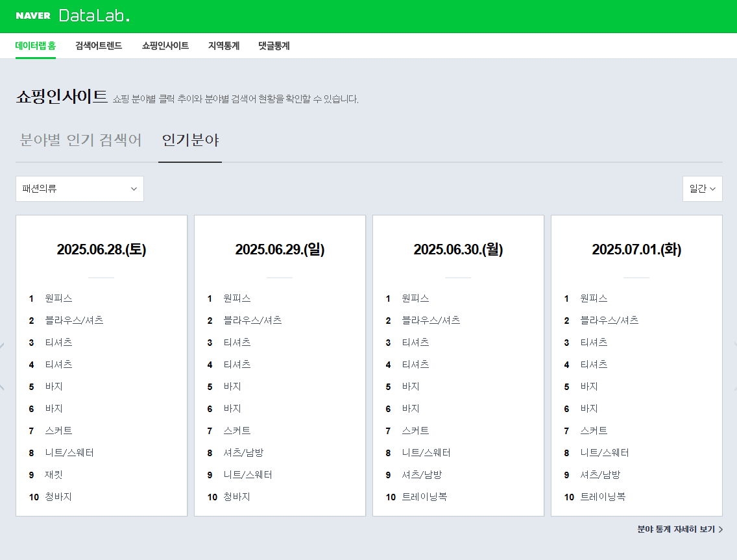737x560 pixels.
Task: Click rank 4 티셔츠 on 2025.06.30
Action: [x=415, y=365]
